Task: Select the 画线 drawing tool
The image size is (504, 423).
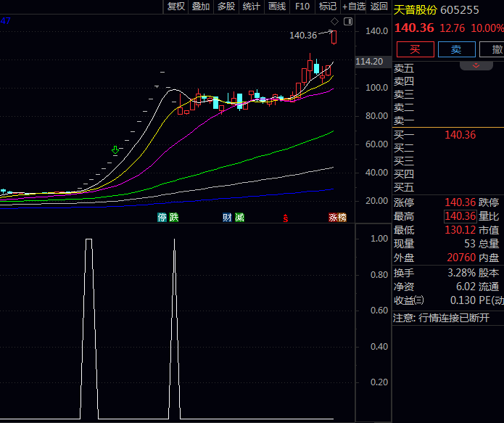Action: tap(277, 7)
